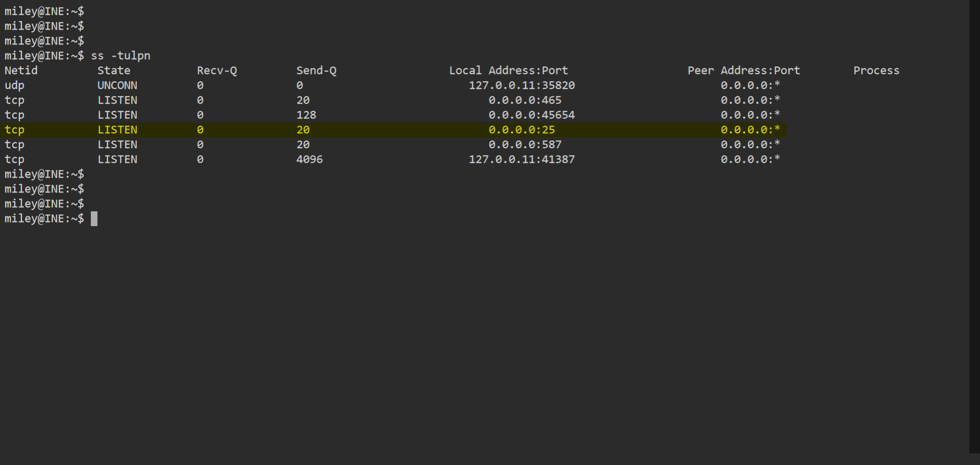Click the Local Address:Port header
The height and width of the screenshot is (465, 980).
[x=508, y=70]
